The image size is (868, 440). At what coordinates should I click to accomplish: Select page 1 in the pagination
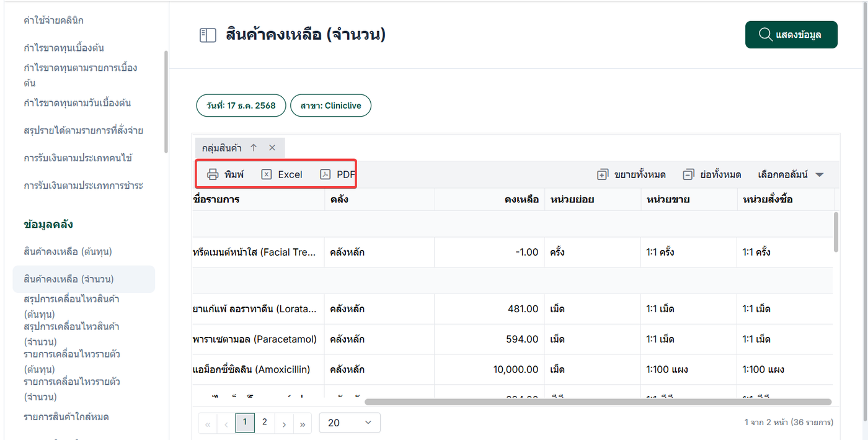tap(245, 423)
